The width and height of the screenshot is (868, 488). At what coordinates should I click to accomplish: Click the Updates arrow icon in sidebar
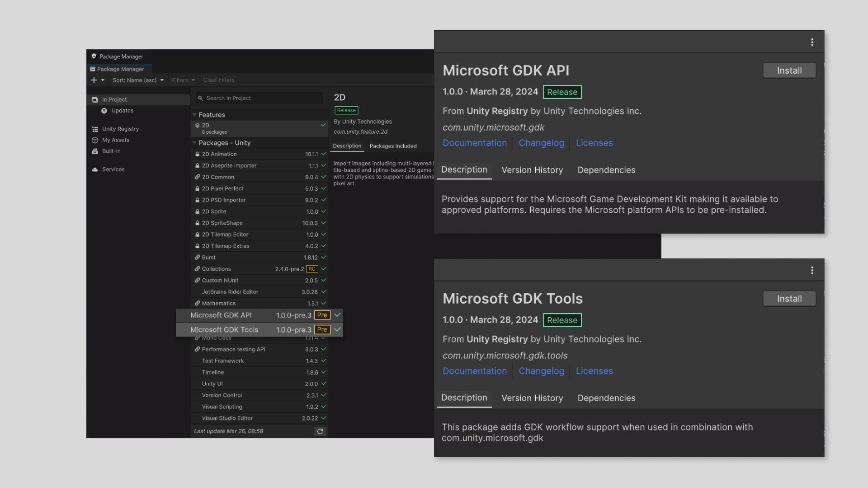(104, 111)
